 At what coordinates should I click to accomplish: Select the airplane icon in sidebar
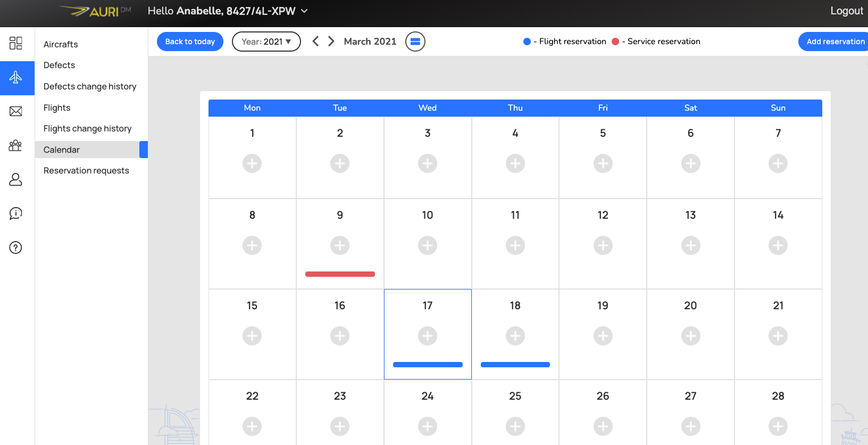(16, 78)
